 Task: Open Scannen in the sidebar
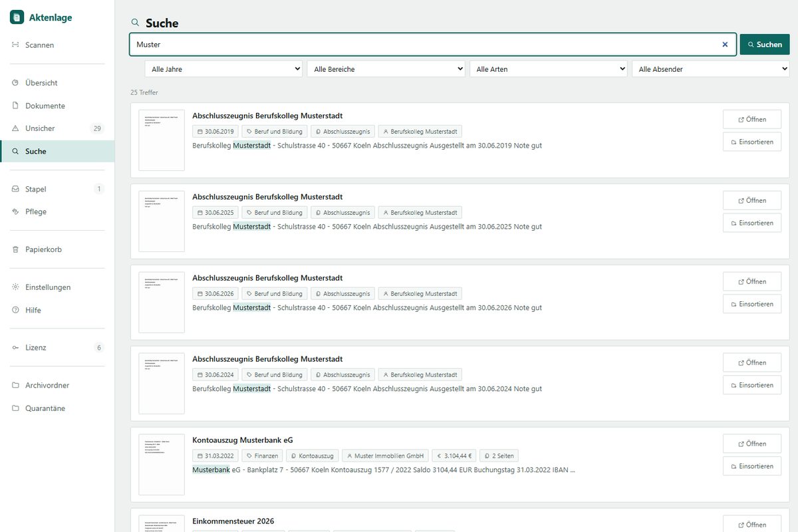57,45
